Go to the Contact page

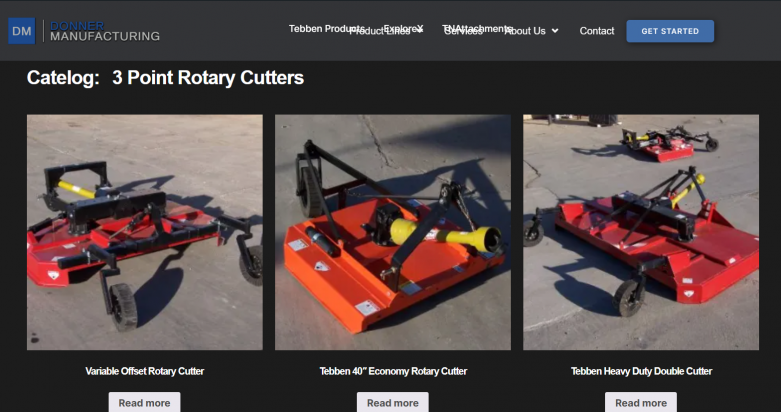tap(597, 31)
